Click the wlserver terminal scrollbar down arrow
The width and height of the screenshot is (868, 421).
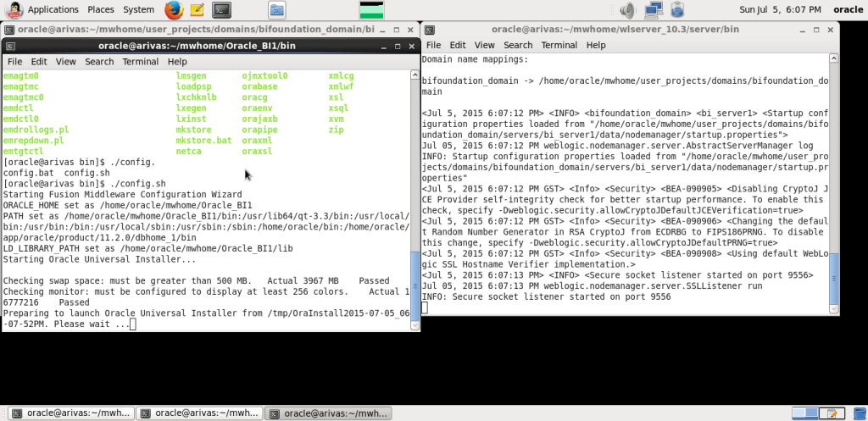[834, 310]
